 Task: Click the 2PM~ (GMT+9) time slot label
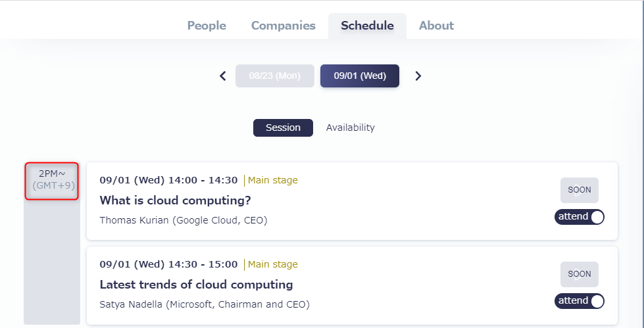tap(52, 181)
